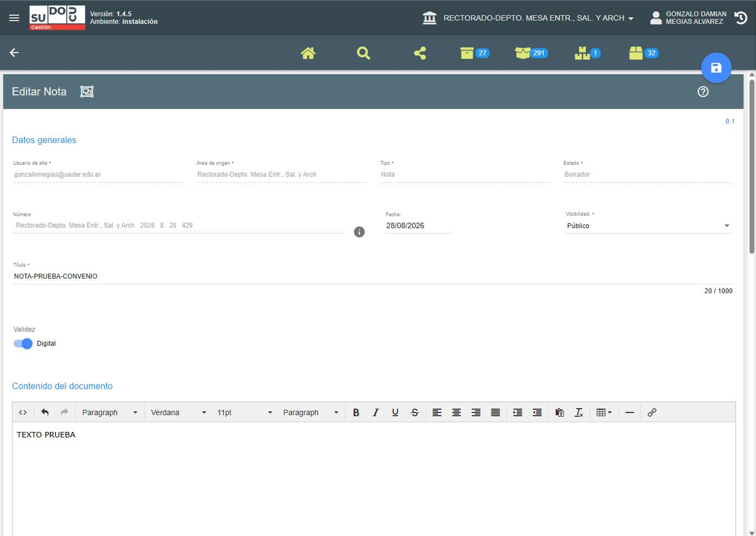The image size is (756, 536).
Task: Click the back arrow button
Action: [14, 53]
